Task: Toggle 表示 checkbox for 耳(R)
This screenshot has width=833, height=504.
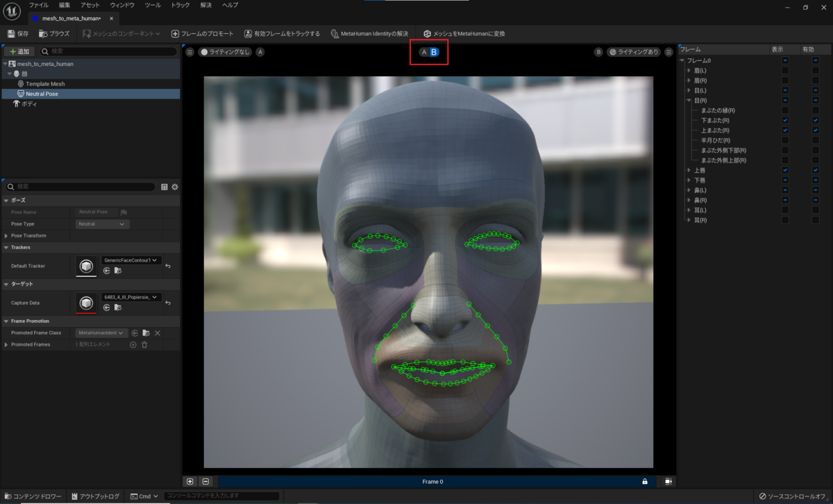Action: tap(785, 220)
